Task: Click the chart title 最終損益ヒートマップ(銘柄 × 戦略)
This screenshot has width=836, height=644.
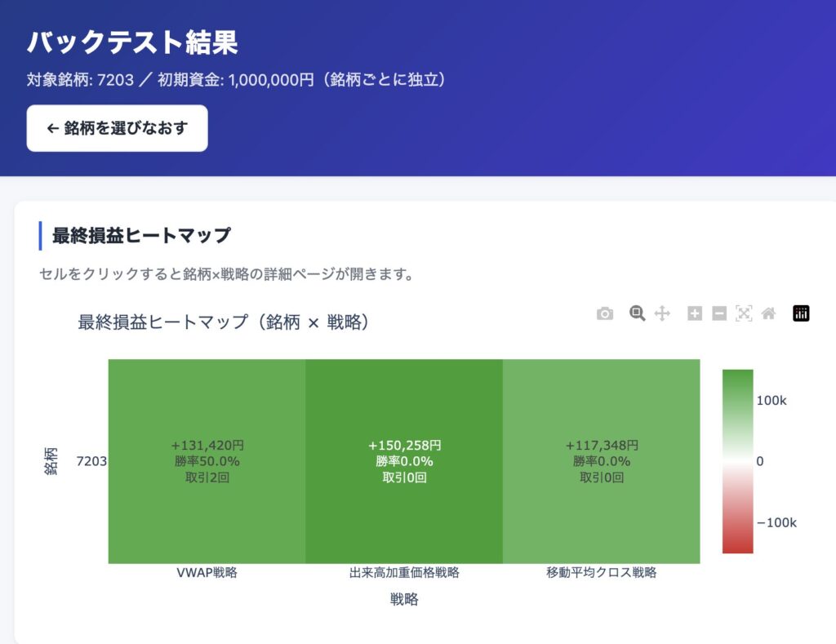Action: pyautogui.click(x=224, y=322)
